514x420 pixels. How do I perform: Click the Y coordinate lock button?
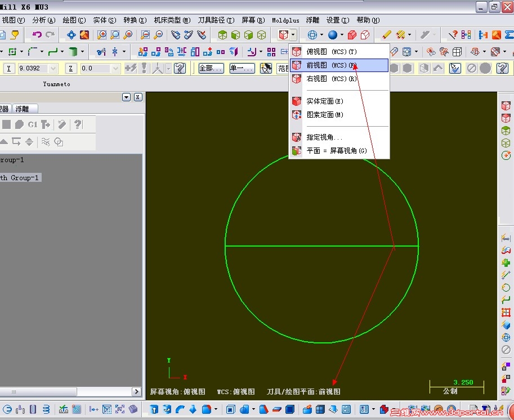(9, 68)
